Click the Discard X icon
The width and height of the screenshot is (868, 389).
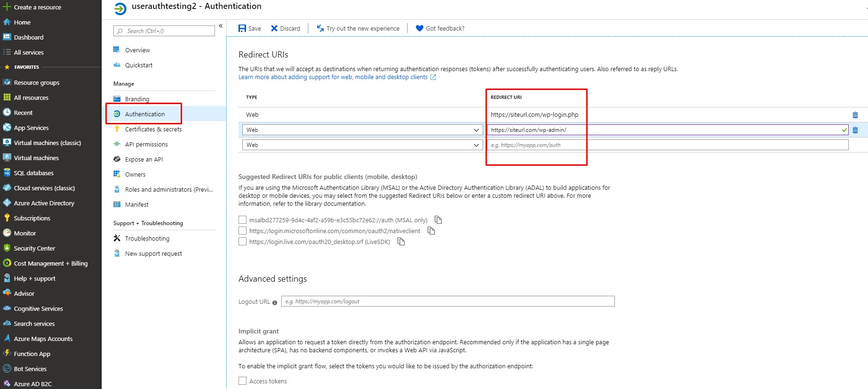coord(274,28)
